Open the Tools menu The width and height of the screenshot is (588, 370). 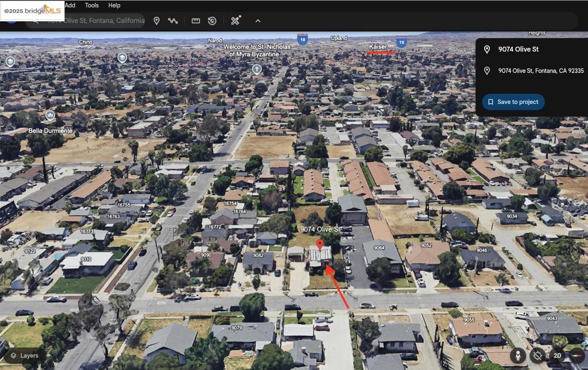point(91,5)
